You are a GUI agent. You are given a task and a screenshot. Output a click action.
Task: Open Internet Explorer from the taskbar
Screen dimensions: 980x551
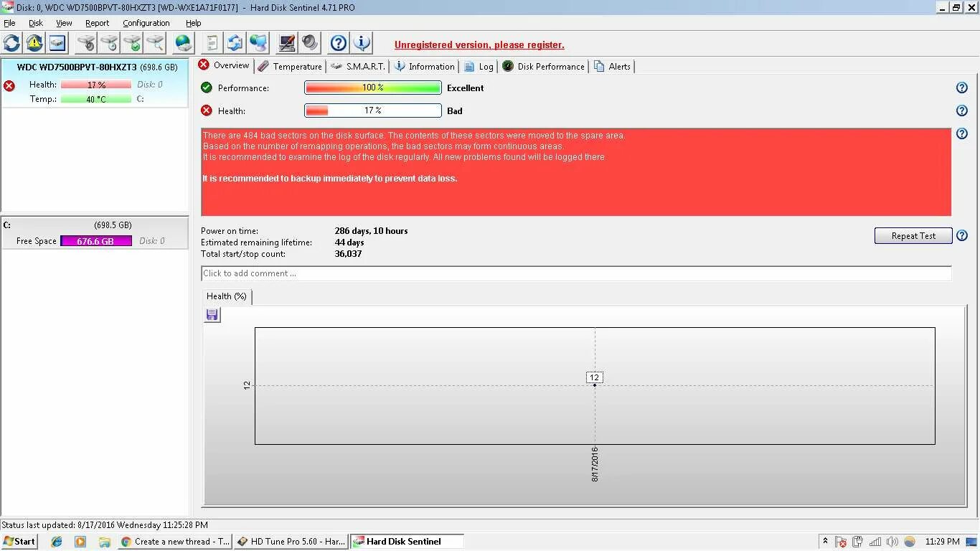57,542
